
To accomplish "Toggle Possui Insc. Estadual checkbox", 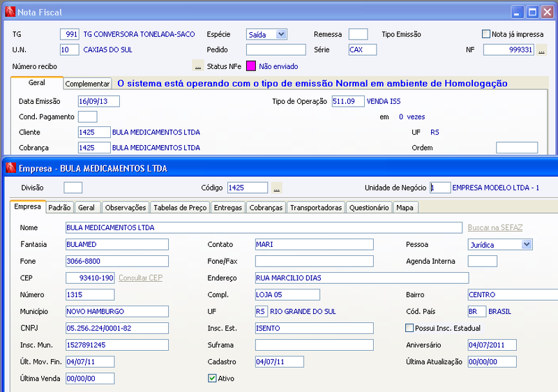I will click(x=409, y=328).
